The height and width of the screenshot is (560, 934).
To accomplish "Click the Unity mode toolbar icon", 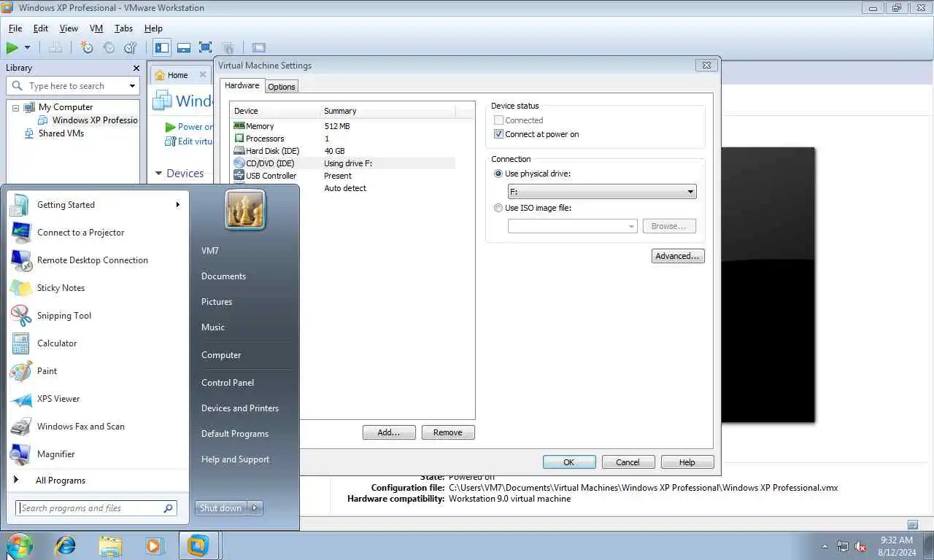I will (x=228, y=48).
